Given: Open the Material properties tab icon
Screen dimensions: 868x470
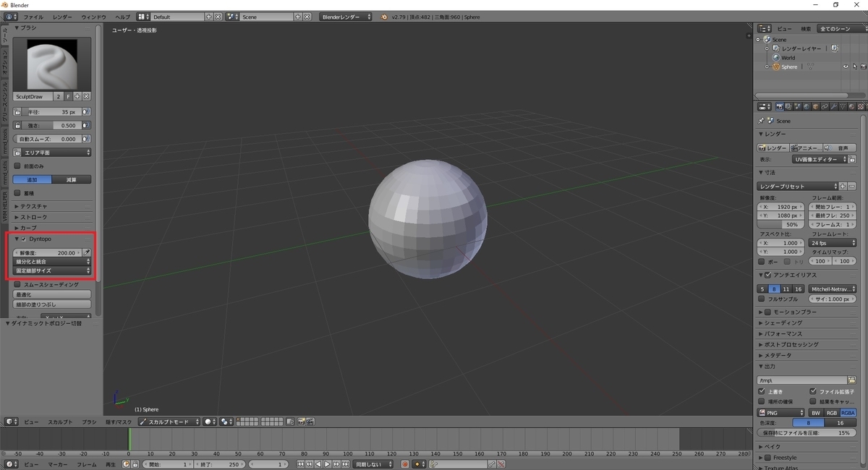Looking at the screenshot, I should coord(851,107).
